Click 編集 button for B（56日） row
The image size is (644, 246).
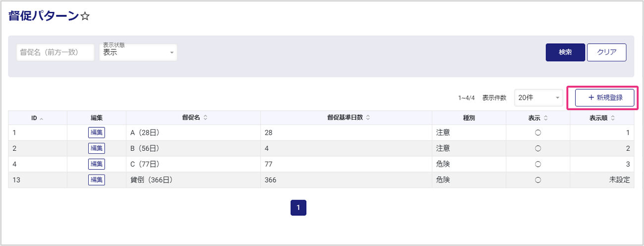(x=97, y=148)
